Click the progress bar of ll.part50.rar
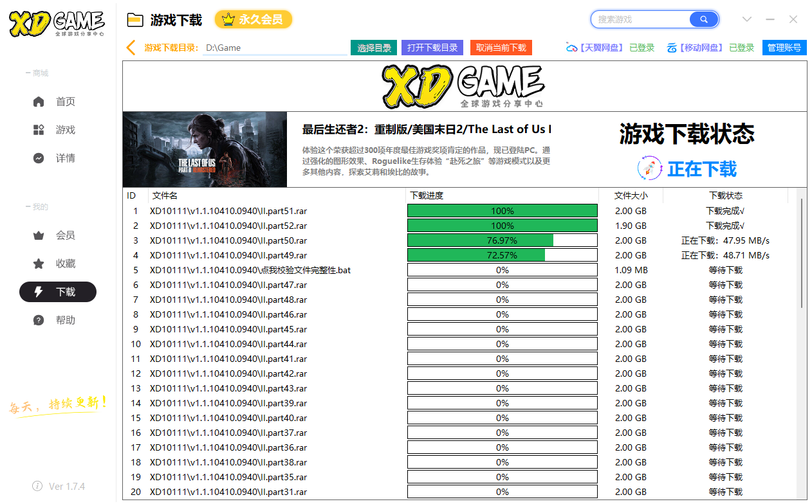812x504 pixels. [502, 240]
